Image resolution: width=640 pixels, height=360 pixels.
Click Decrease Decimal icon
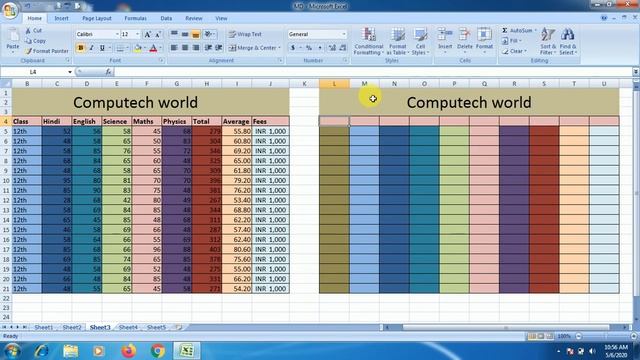coord(342,48)
